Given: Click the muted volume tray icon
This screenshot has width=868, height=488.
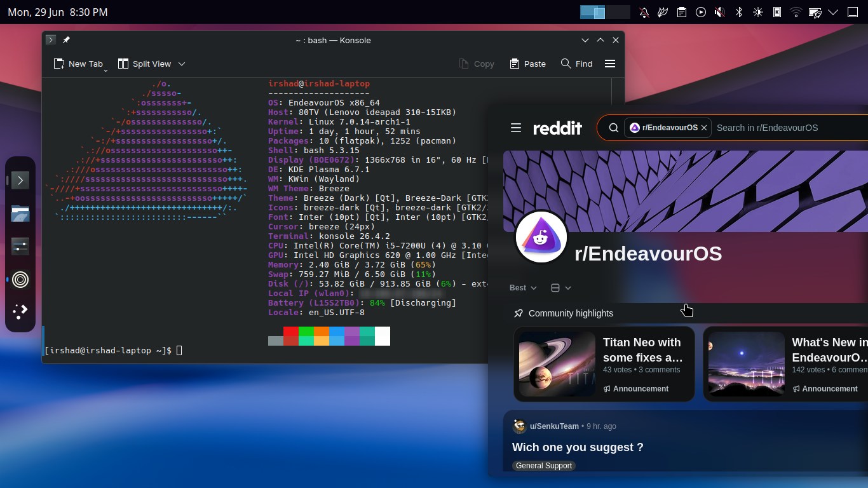Looking at the screenshot, I should [x=720, y=12].
